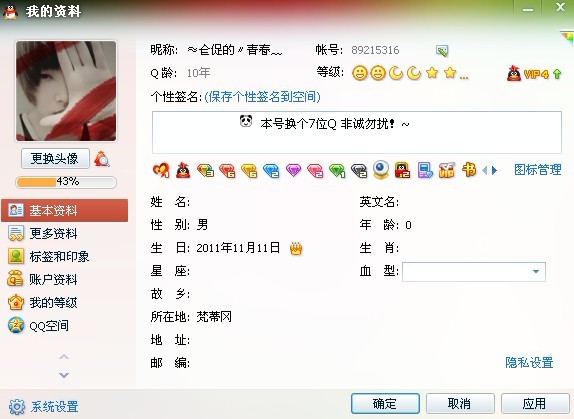
Task: Click the heart icon at badge row start
Action: pyautogui.click(x=161, y=170)
